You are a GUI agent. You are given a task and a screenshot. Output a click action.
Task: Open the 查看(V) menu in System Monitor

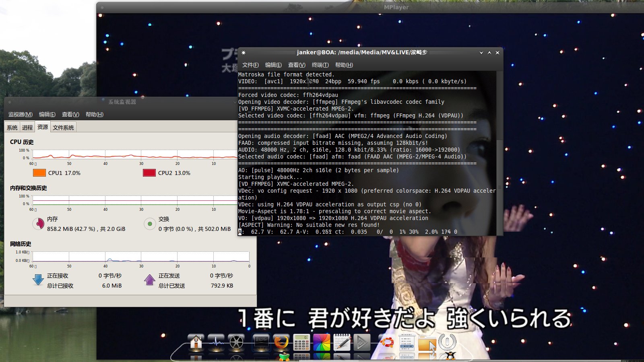click(70, 115)
